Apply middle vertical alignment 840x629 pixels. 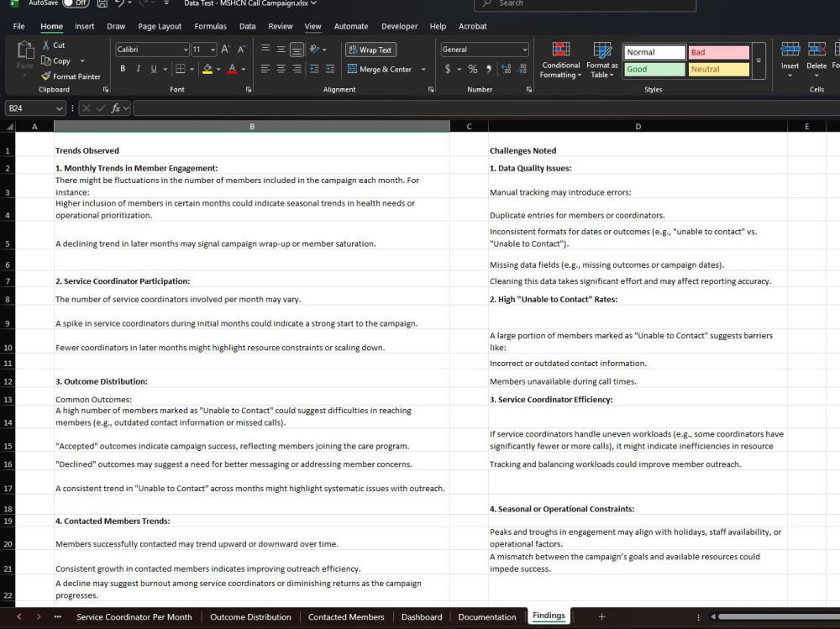coord(281,50)
